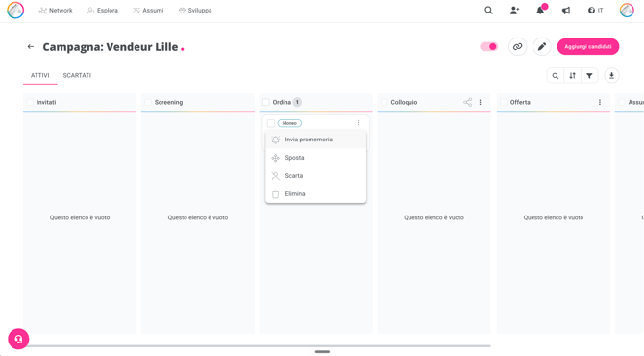Open the global search icon in top bar
Screen dimensions: 644x356
[x=488, y=11]
